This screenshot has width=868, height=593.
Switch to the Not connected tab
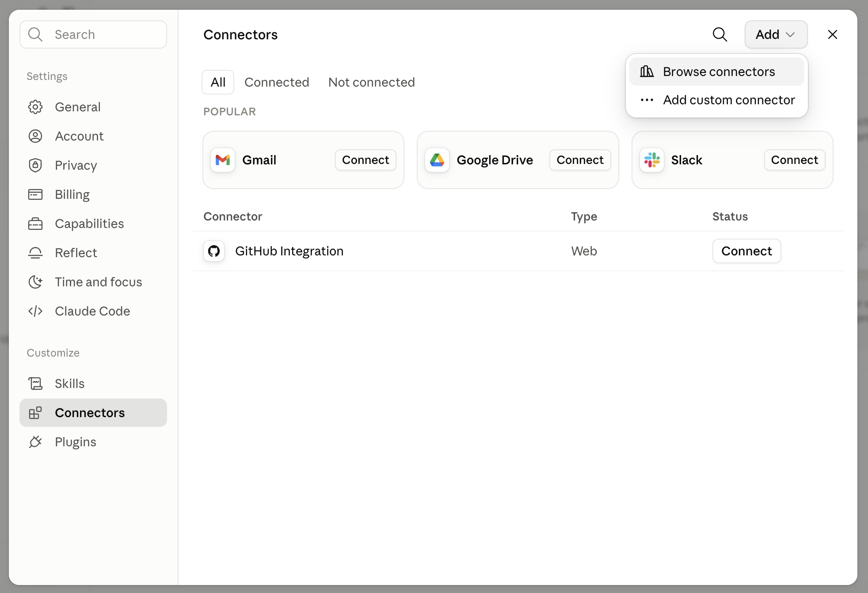pyautogui.click(x=372, y=82)
